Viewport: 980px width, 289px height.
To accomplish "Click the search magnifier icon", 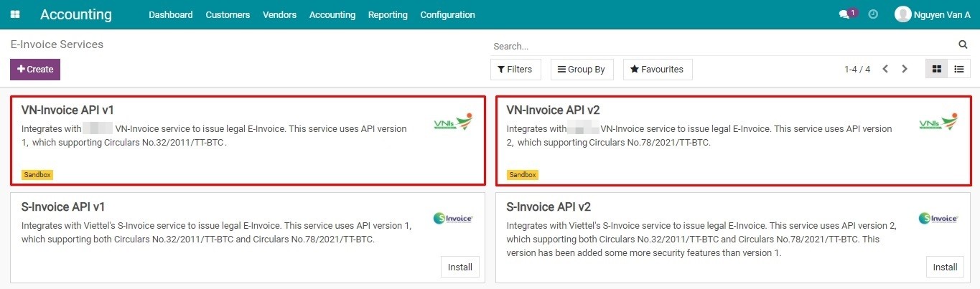I will pos(963,44).
